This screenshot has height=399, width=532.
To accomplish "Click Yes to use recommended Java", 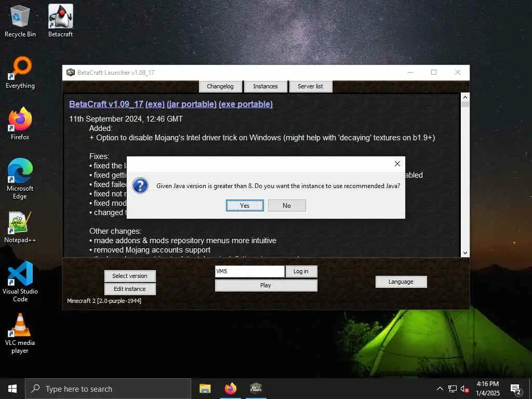I will [245, 206].
